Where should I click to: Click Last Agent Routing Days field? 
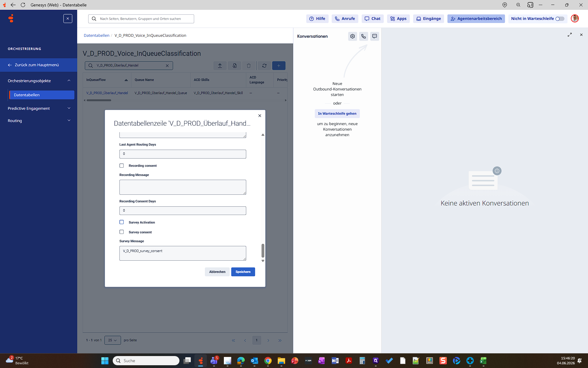coord(183,154)
